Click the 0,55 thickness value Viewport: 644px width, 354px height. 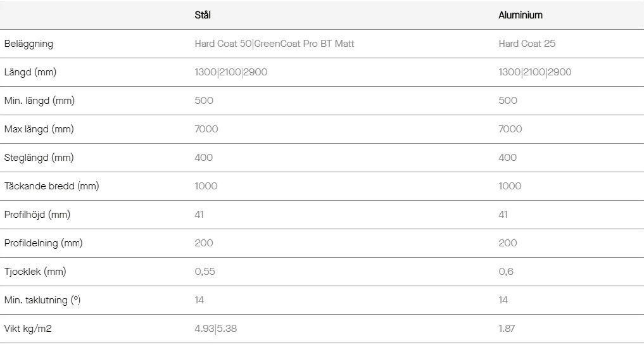point(205,272)
